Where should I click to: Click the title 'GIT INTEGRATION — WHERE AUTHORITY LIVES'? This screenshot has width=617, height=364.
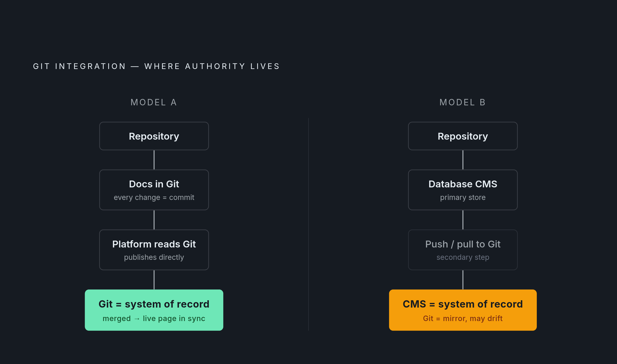coord(157,66)
